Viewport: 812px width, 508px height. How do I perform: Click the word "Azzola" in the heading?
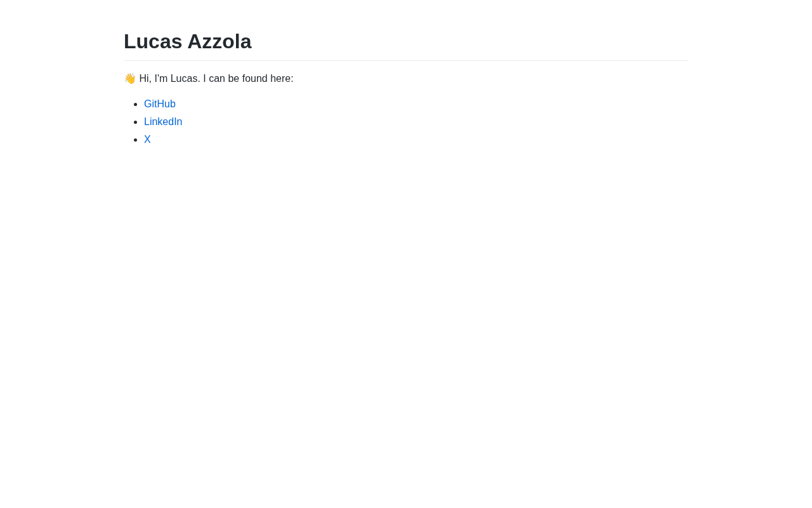219,41
